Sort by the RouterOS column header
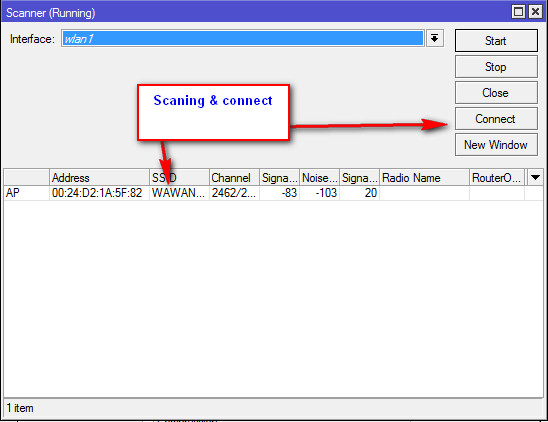The width and height of the screenshot is (548, 422). click(x=497, y=178)
